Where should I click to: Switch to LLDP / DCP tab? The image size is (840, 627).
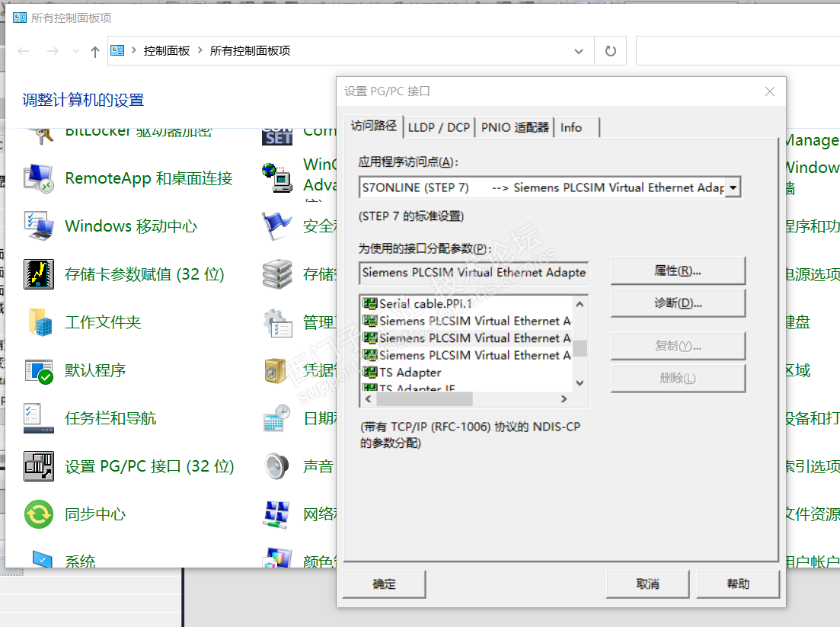tap(439, 127)
